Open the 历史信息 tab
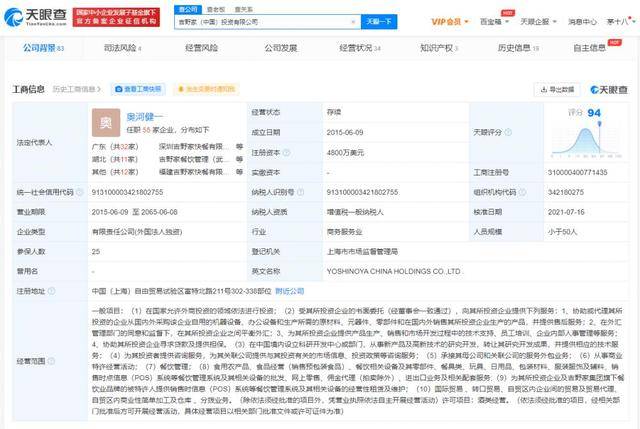This screenshot has height=429, width=640. click(518, 48)
